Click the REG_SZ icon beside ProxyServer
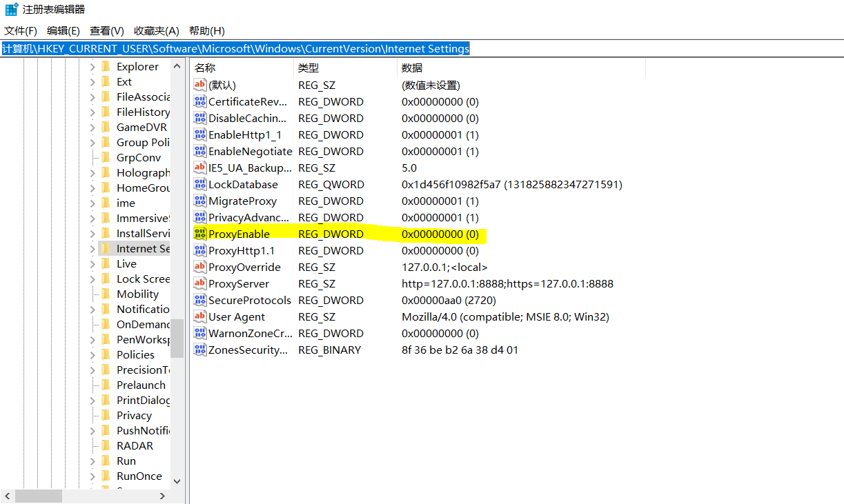The height and width of the screenshot is (504, 844). [199, 283]
